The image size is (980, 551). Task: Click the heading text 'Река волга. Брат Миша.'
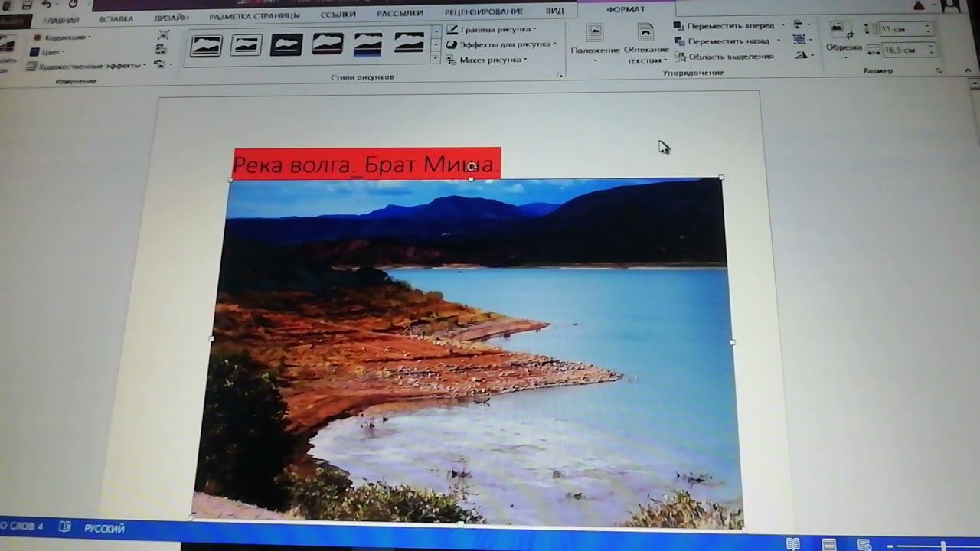[367, 164]
